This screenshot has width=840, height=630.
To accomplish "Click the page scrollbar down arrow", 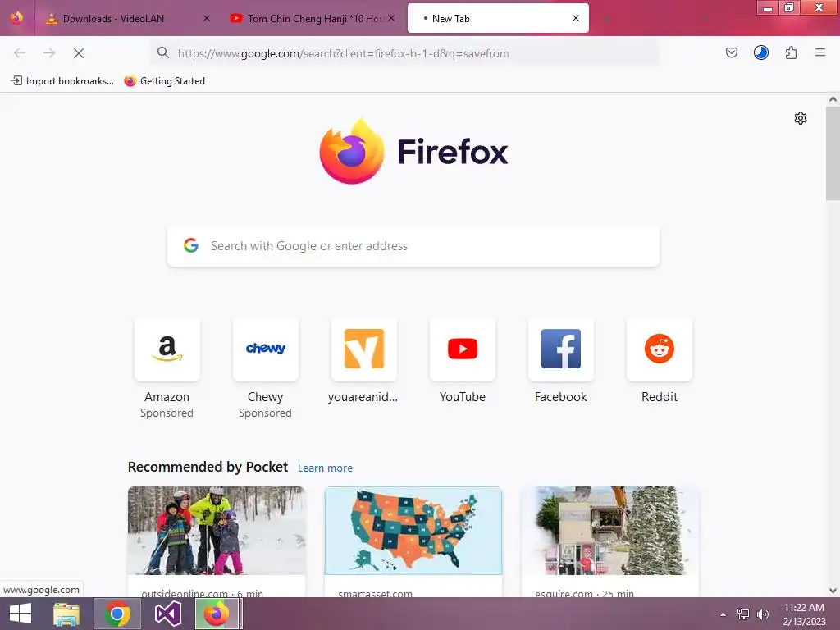I will [x=833, y=591].
